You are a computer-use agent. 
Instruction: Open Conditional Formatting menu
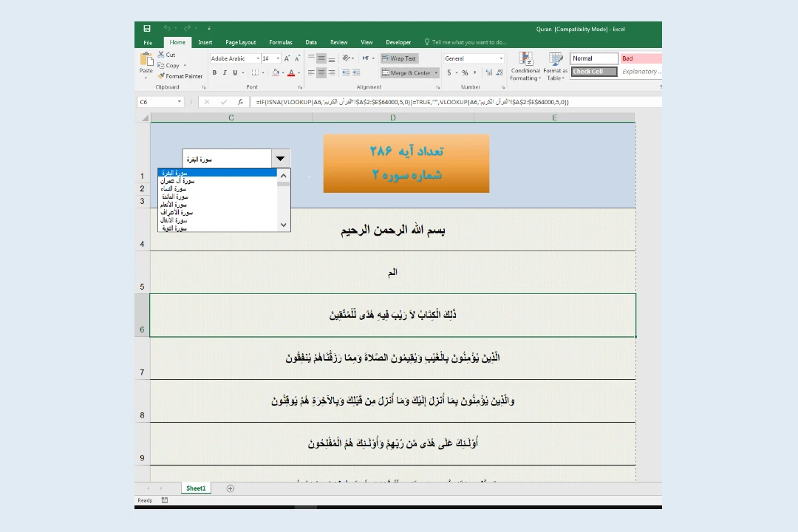(x=525, y=66)
